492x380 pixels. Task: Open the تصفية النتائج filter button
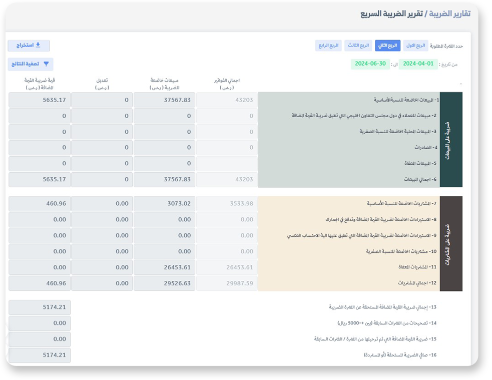pyautogui.click(x=30, y=64)
